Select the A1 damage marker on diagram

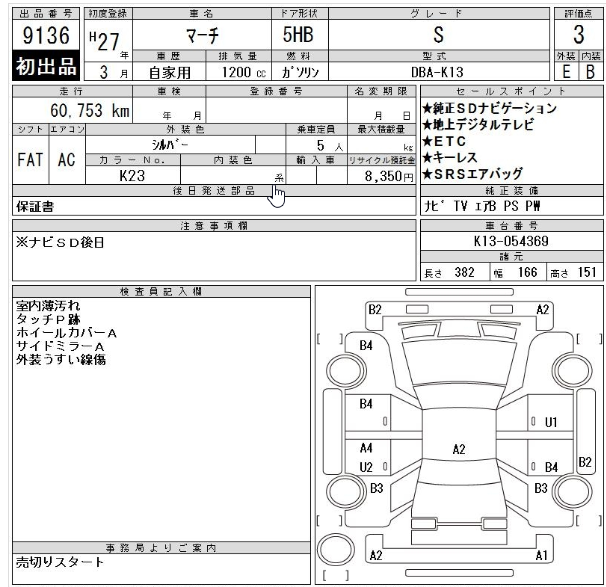click(x=542, y=555)
